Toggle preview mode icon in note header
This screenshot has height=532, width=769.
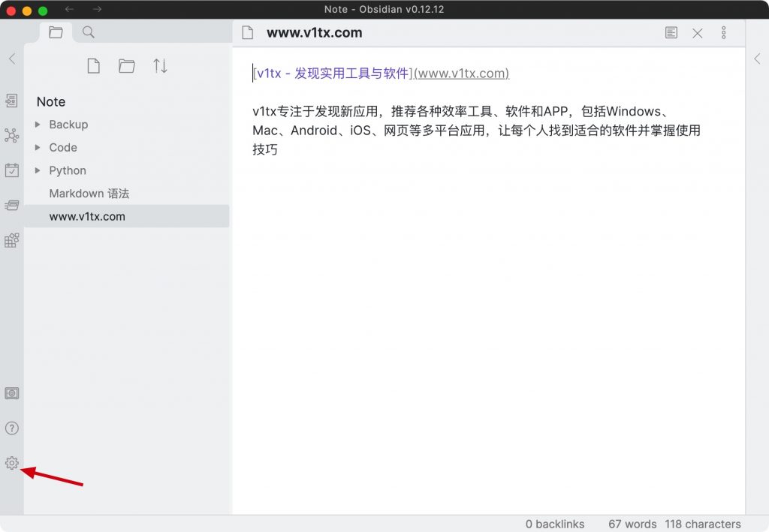[x=671, y=33]
